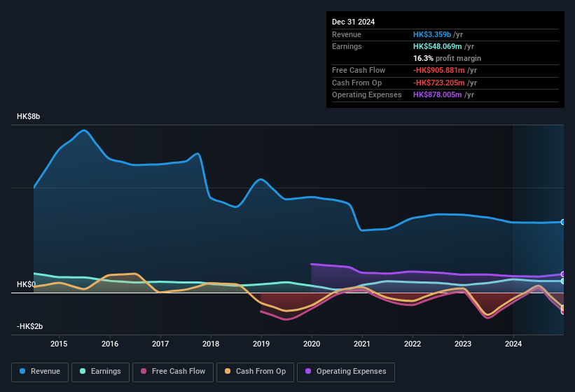The height and width of the screenshot is (392, 575).
Task: Click the HK$0 y-axis label
Action: pos(26,284)
